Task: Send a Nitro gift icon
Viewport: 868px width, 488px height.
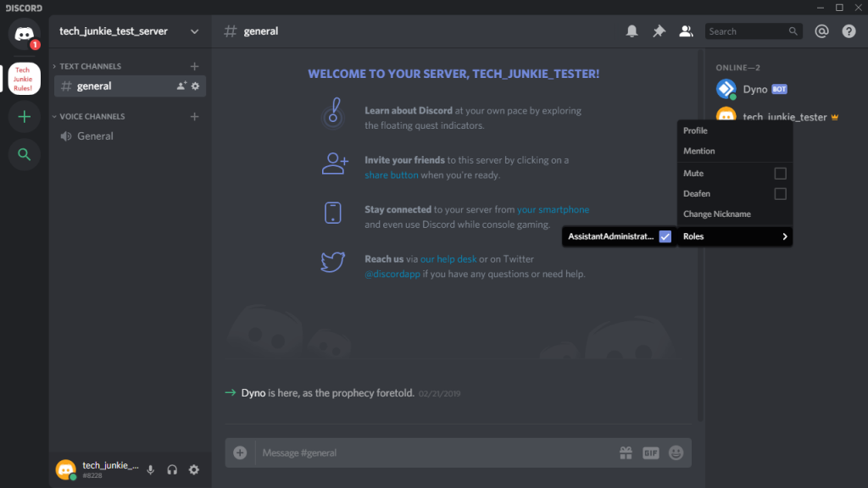Action: point(626,453)
